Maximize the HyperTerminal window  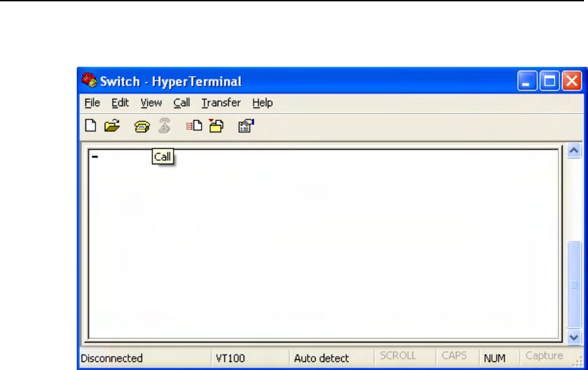[549, 81]
